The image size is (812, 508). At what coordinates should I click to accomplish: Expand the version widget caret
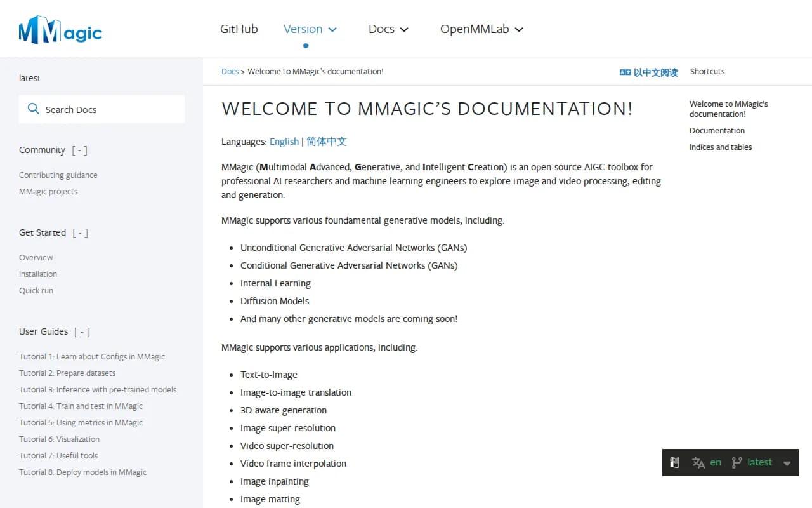pos(787,464)
